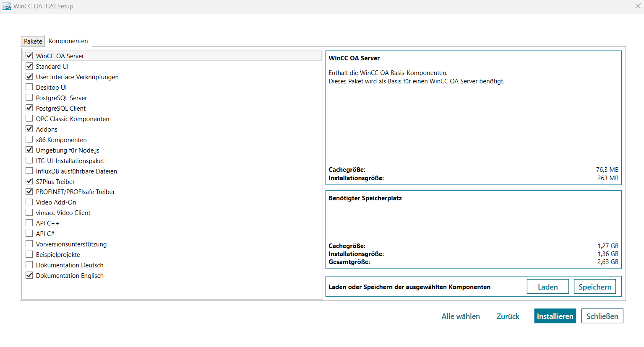Image resolution: width=644 pixels, height=347 pixels.
Task: Select Dokumentation Deutsch checkbox
Action: 29,264
